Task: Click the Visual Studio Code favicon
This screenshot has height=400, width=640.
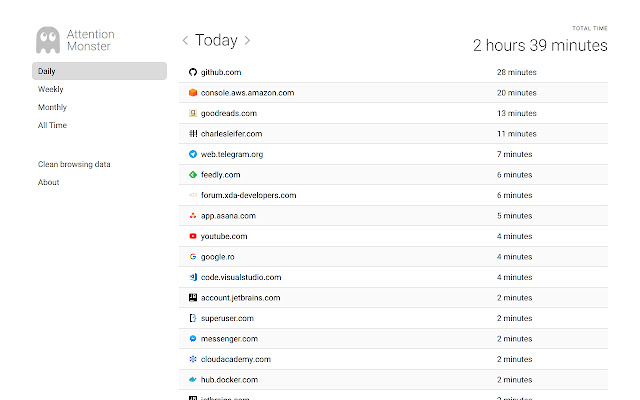Action: pyautogui.click(x=193, y=277)
